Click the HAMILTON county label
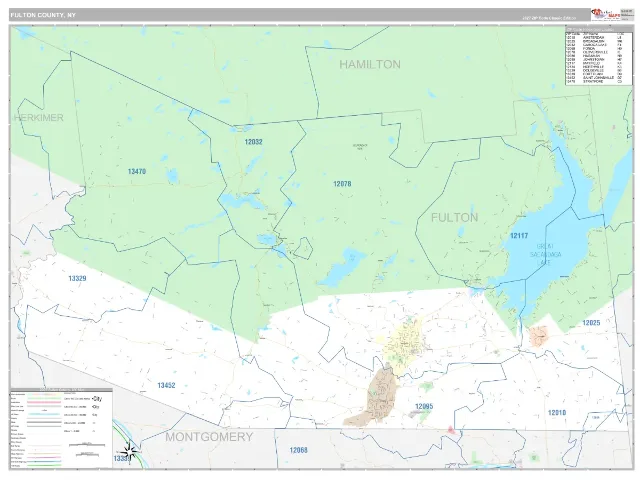640x480 pixels. click(370, 64)
